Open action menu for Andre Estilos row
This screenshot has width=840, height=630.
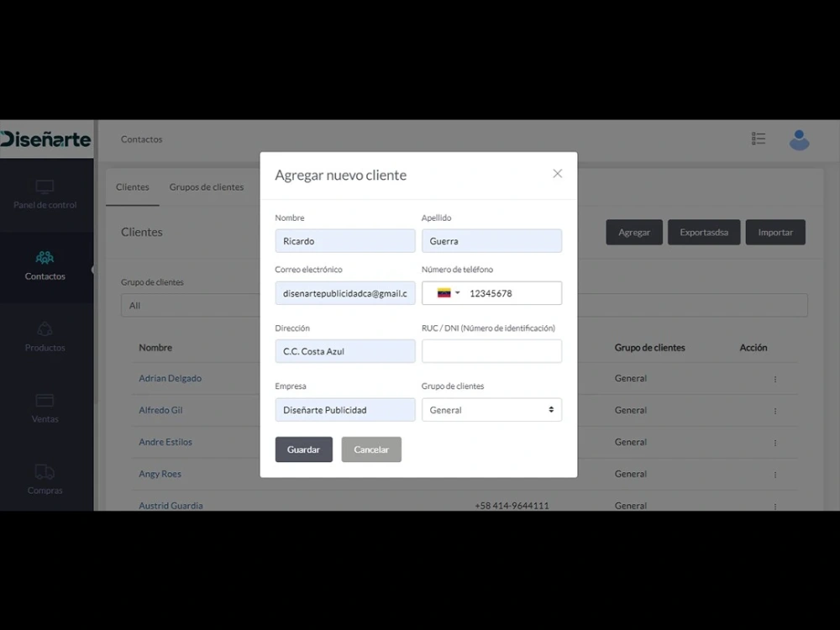pyautogui.click(x=774, y=443)
